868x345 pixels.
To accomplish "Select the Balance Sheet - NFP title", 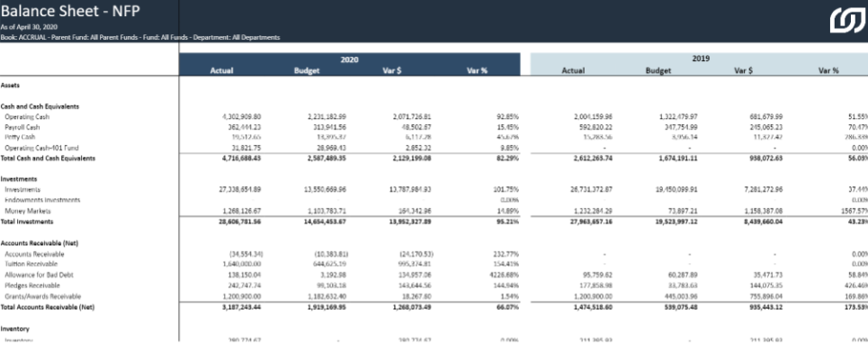I will [x=70, y=11].
